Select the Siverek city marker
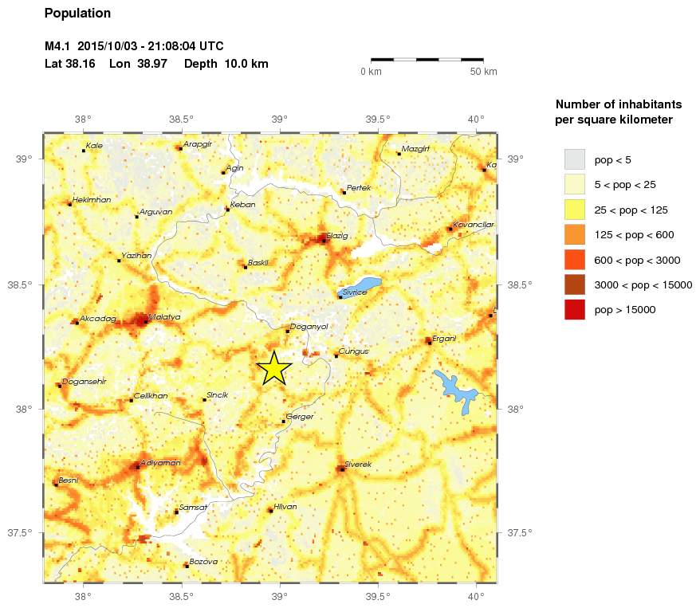The image size is (700, 608). [x=342, y=469]
